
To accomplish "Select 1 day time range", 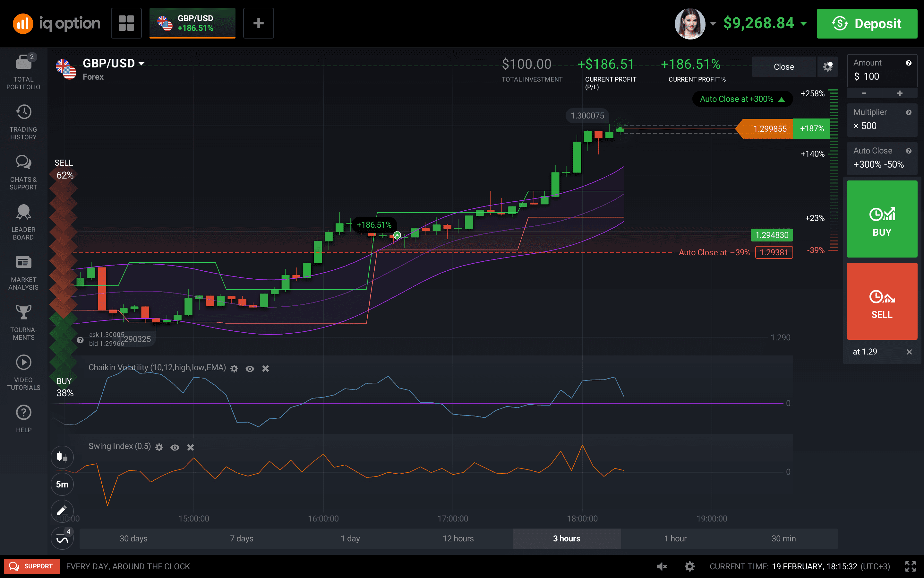I will tap(350, 538).
